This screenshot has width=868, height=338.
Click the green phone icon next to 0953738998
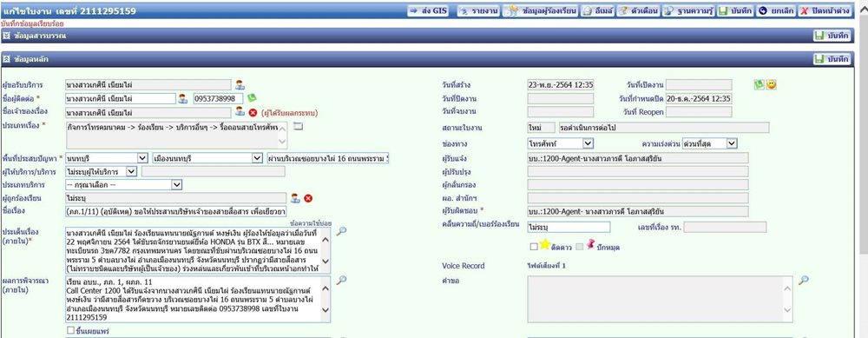(x=252, y=98)
